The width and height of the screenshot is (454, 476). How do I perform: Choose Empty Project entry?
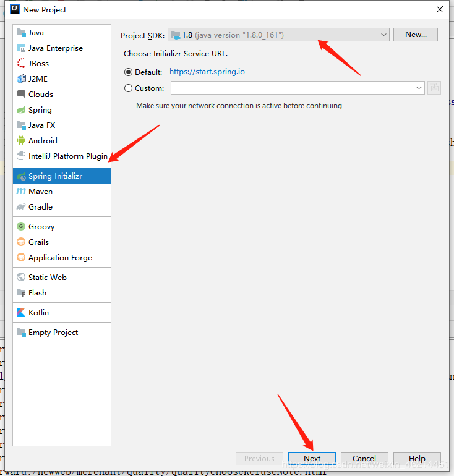(x=62, y=333)
